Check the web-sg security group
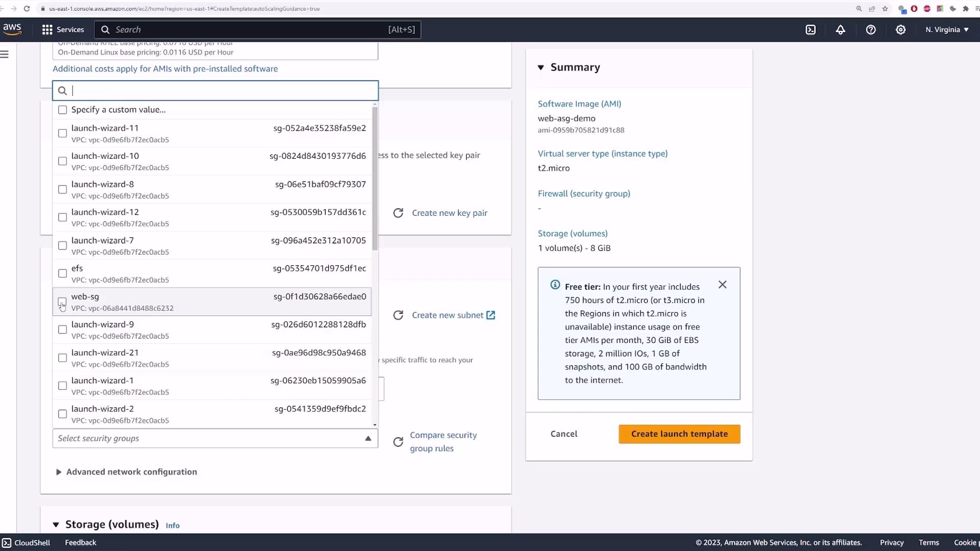This screenshot has height=551, width=980. [x=62, y=302]
